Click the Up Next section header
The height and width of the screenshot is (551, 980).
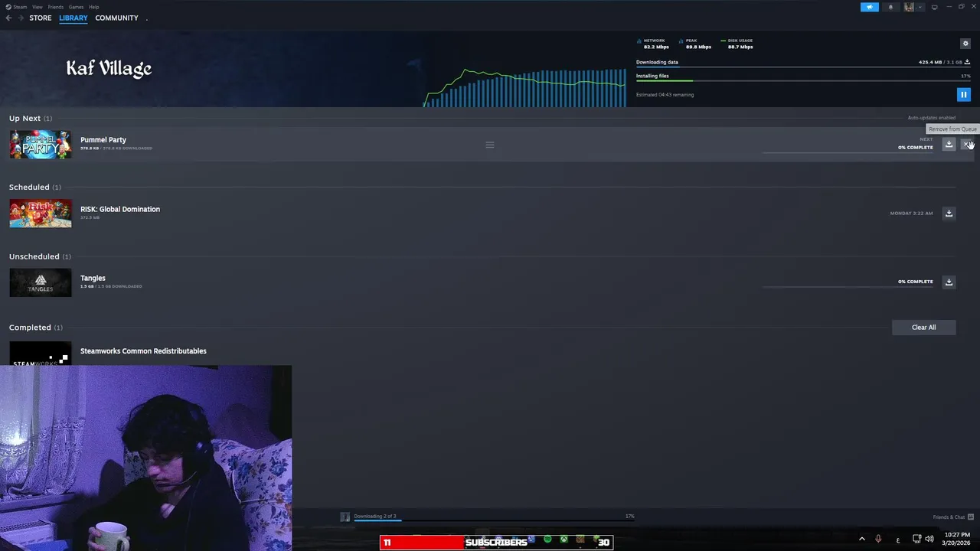[31, 119]
